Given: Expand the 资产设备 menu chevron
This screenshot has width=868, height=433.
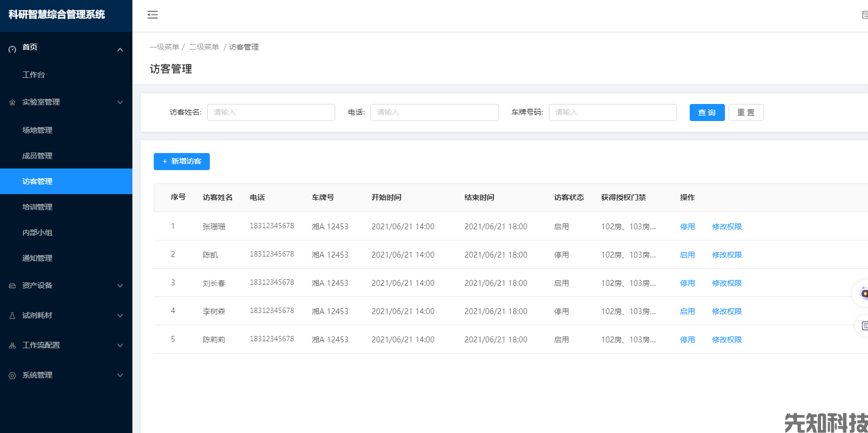Looking at the screenshot, I should 120,286.
